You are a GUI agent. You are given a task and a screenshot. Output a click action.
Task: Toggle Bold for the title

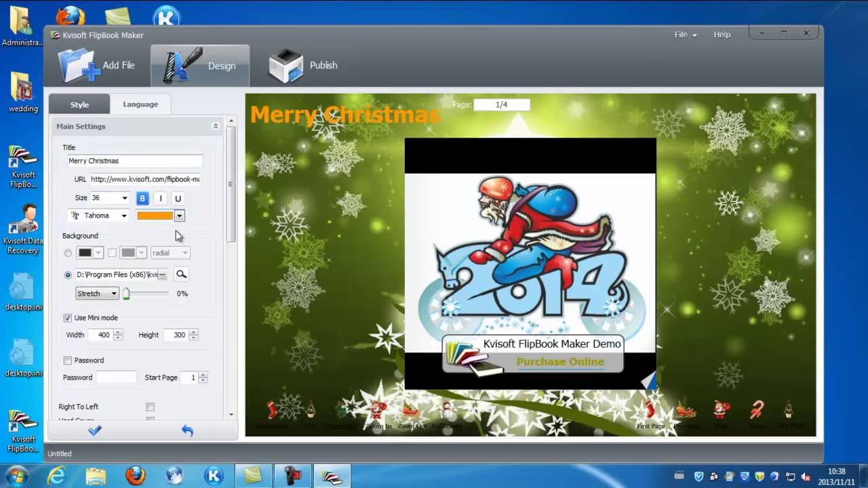coord(142,199)
